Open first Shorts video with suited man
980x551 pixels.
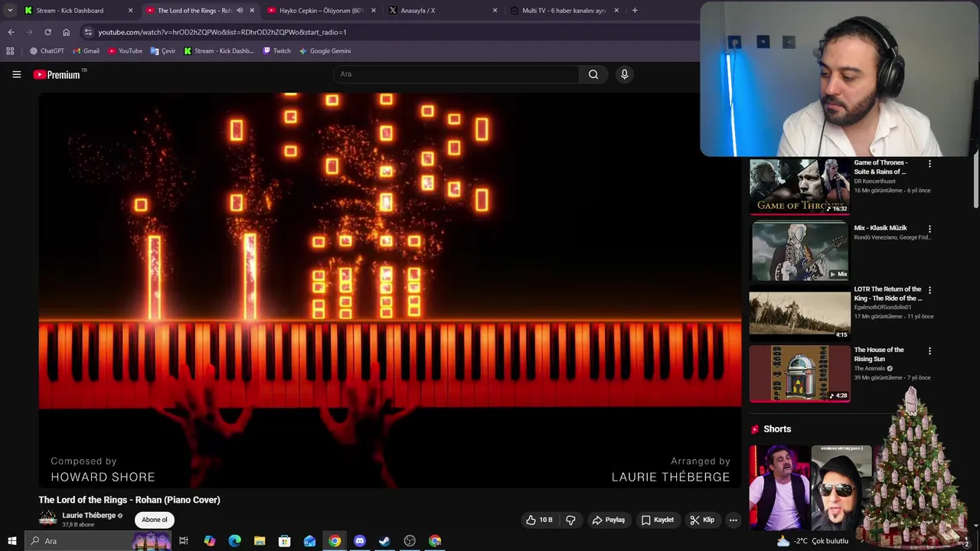(x=779, y=487)
